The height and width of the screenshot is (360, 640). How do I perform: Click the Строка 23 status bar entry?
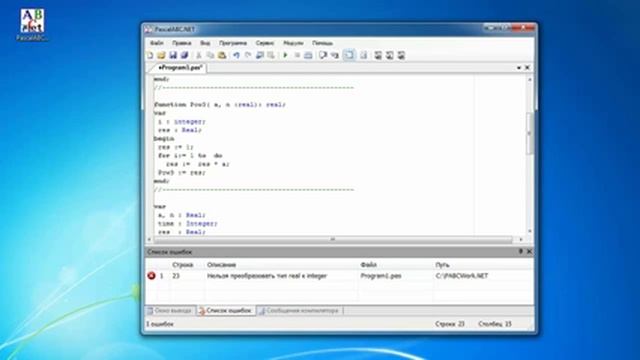[x=450, y=324]
